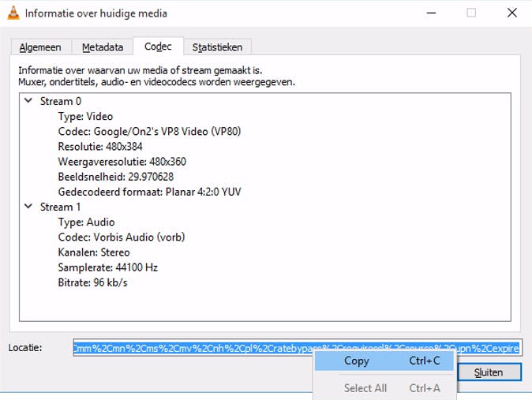This screenshot has width=532, height=400.
Task: Collapse the Stream 1 tree node
Action: click(x=28, y=206)
